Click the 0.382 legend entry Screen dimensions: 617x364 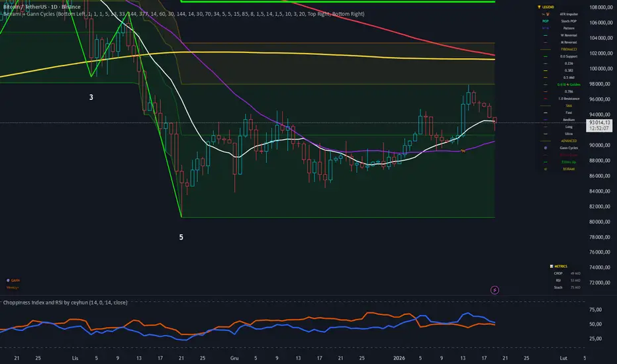569,70
